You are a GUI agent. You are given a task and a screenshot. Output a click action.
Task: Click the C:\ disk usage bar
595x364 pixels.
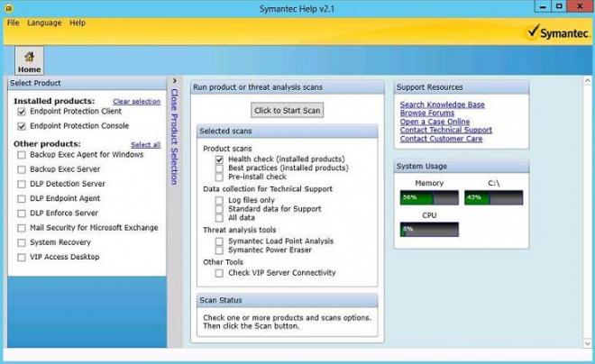pos(494,197)
